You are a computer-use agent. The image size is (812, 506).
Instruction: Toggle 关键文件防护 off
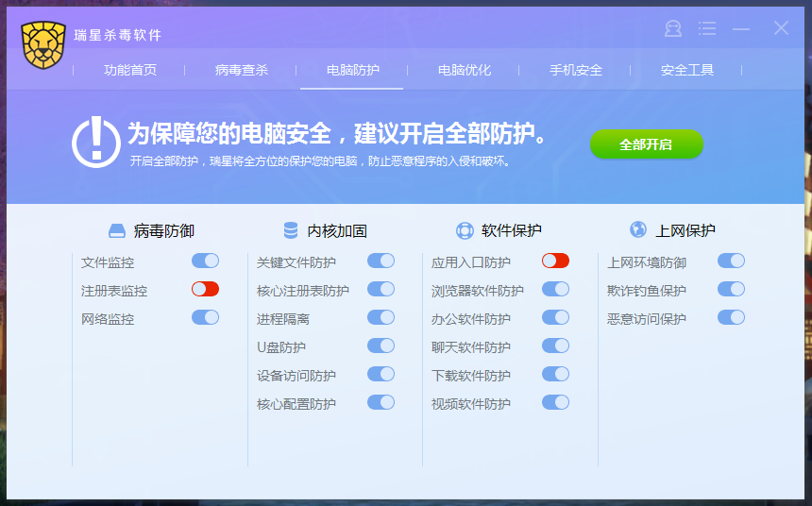pos(381,261)
